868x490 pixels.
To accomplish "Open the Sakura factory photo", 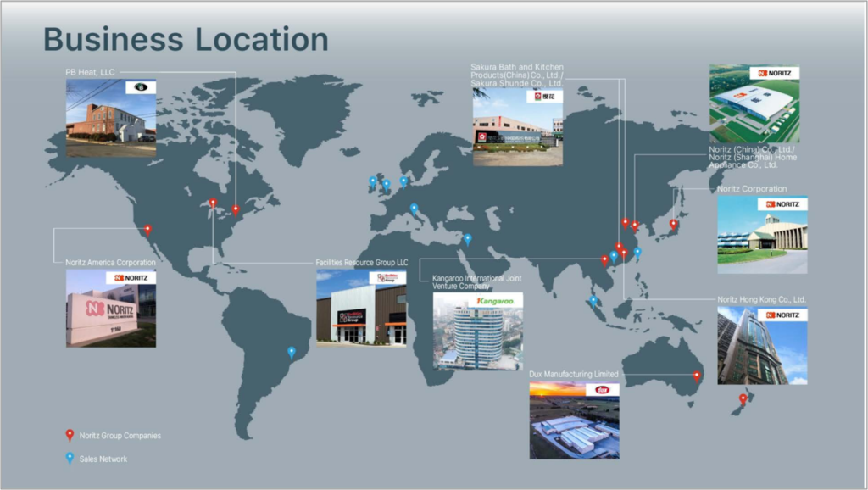I will click(518, 127).
